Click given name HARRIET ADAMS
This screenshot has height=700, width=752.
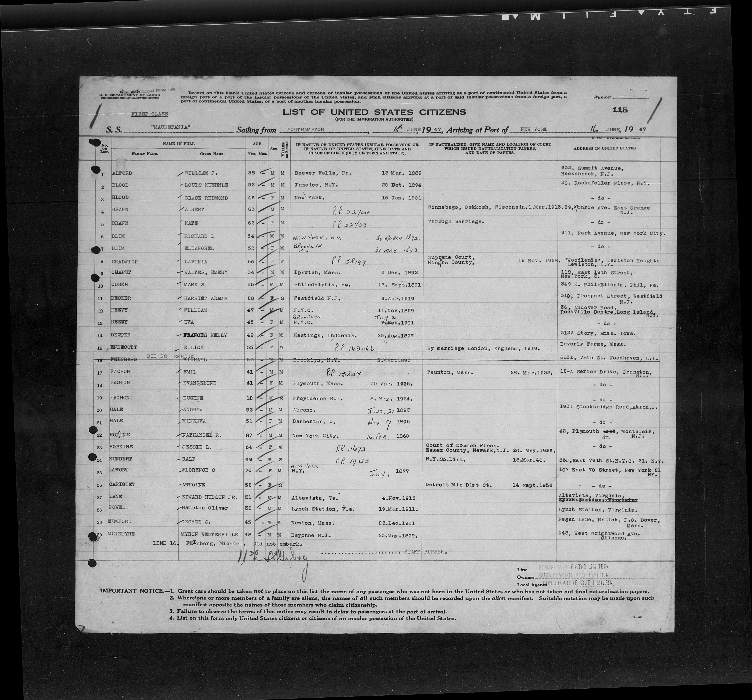click(x=206, y=298)
